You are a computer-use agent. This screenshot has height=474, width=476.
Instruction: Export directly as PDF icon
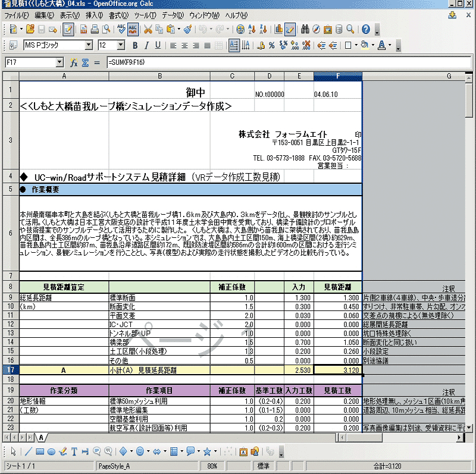pos(83,29)
